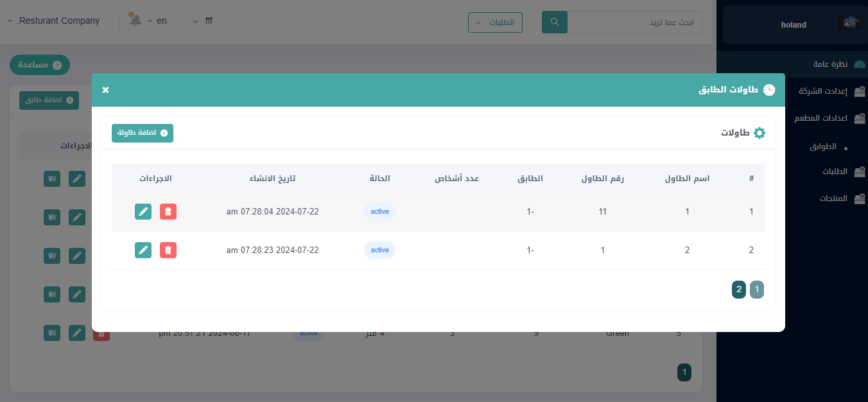Open المنتجات products sidebar item
Image resolution: width=868 pixels, height=402 pixels.
833,198
